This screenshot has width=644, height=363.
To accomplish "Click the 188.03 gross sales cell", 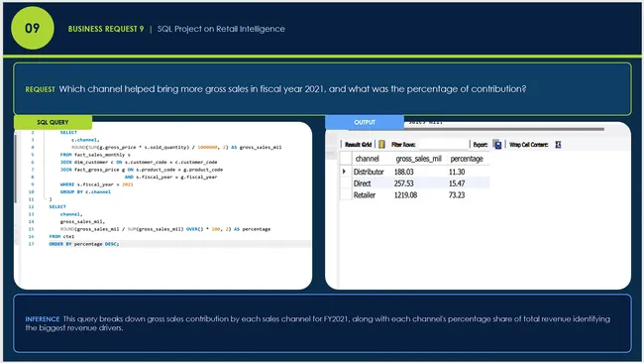I will 403,172.
